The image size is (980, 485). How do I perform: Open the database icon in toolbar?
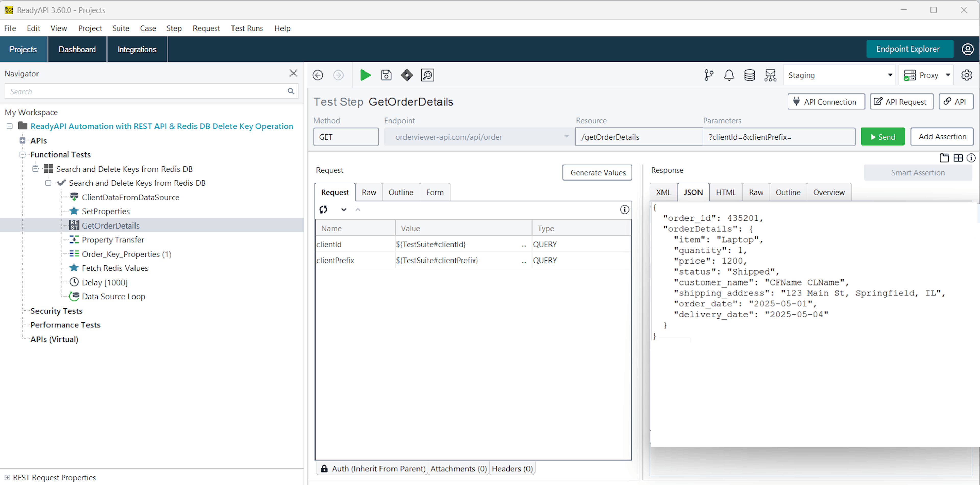click(x=750, y=75)
